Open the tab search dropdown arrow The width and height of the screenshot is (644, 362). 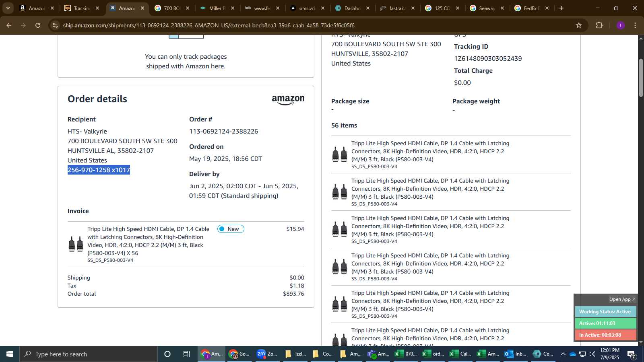(8, 8)
